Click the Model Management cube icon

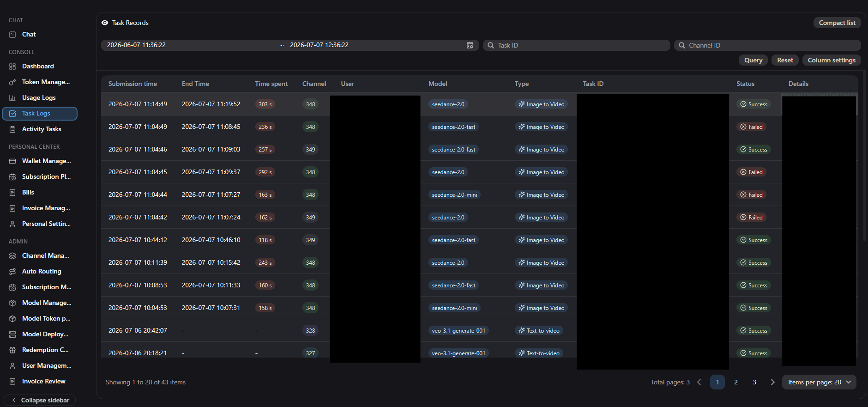(12, 303)
